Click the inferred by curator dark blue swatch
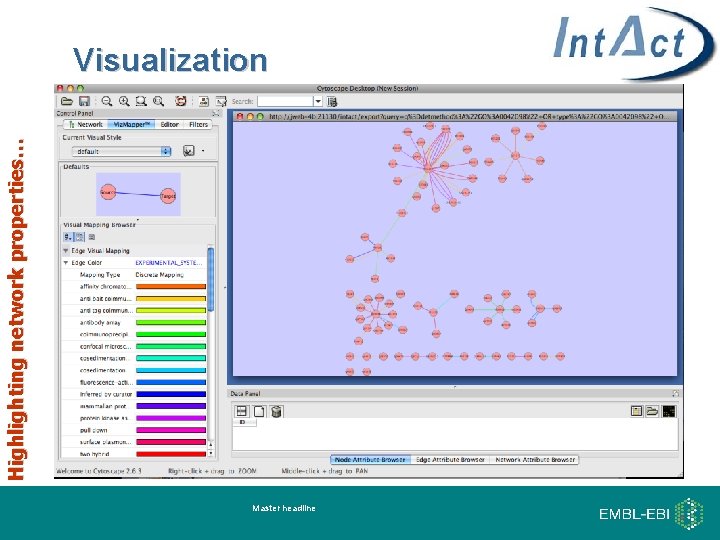720x540 pixels. click(171, 394)
